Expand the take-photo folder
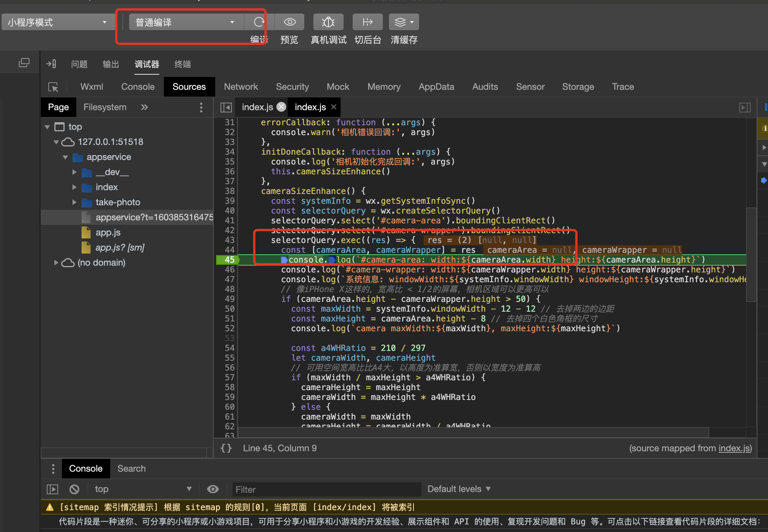Viewport: 768px width, 532px height. 74,202
